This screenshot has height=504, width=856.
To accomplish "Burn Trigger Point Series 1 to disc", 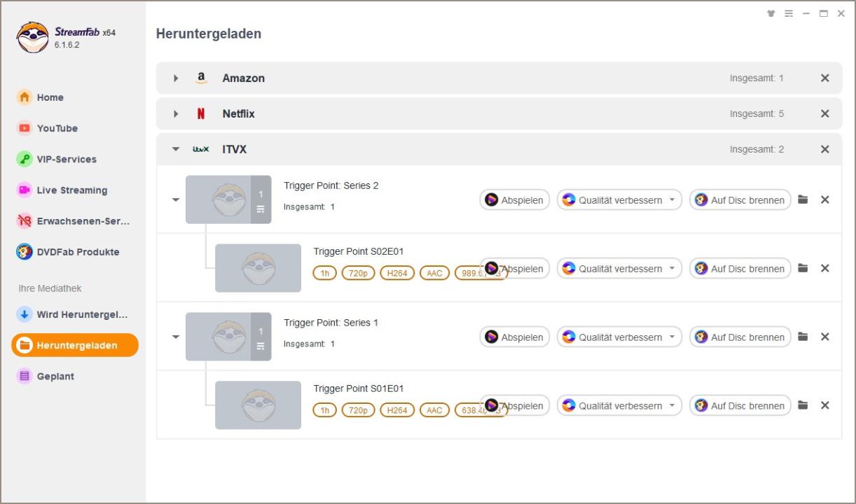I will point(740,337).
